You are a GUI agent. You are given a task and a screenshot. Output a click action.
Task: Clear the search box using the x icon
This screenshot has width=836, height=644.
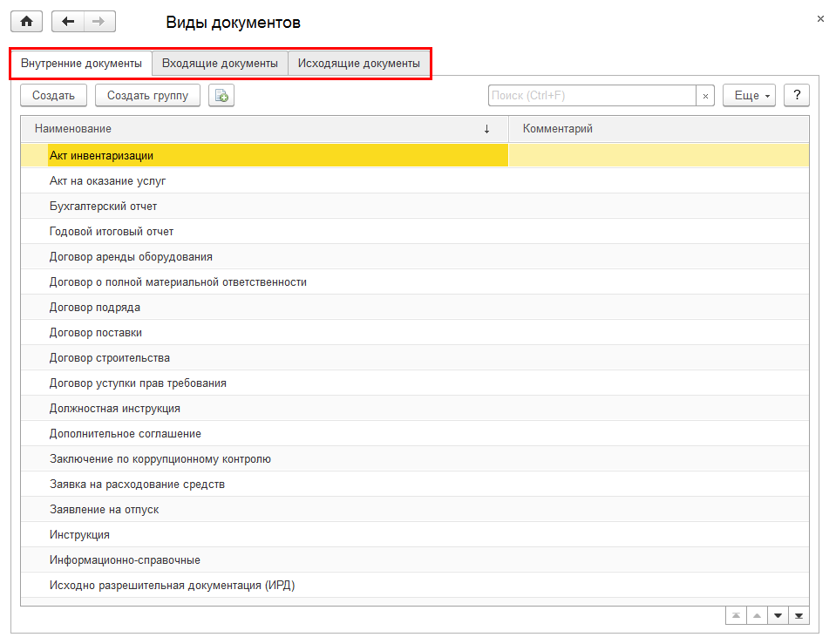tap(704, 95)
